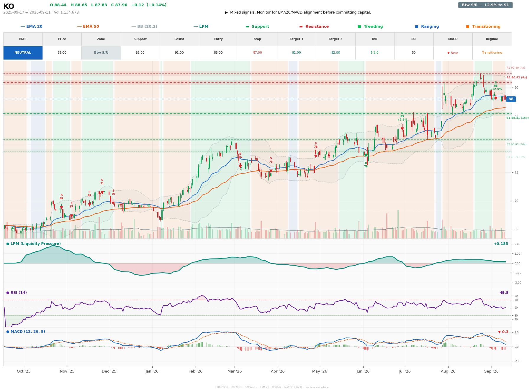Click the Target 2 column header
Image resolution: width=532 pixels, height=392 pixels.
[335, 39]
